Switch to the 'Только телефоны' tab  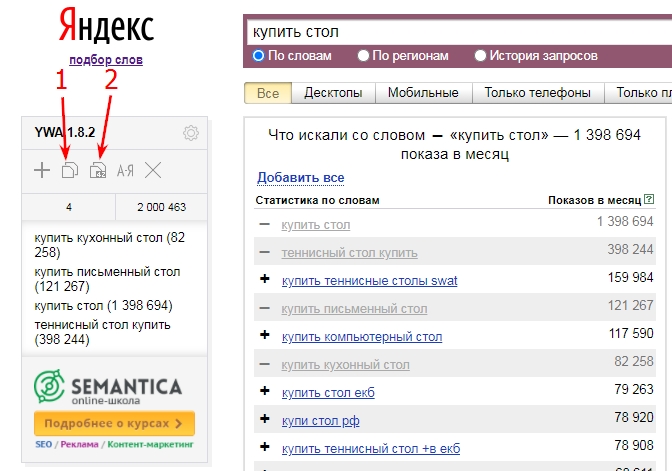[538, 93]
